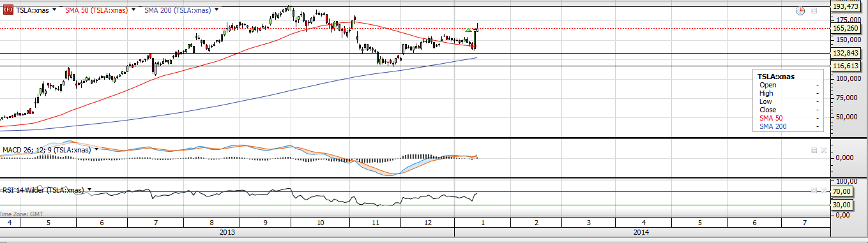This screenshot has height=243, width=868.
Task: Click the Open row in legend box
Action: tap(789, 85)
